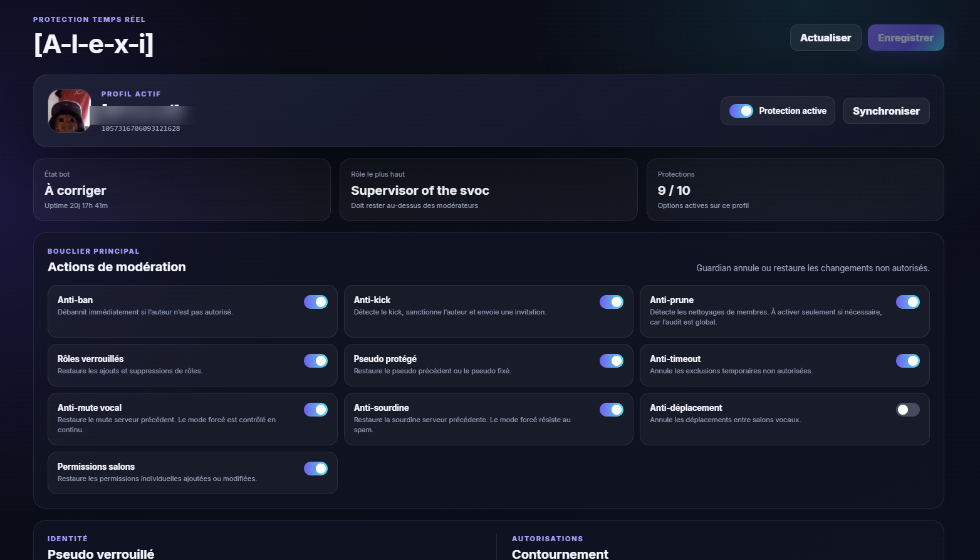The width and height of the screenshot is (980, 560).
Task: Click the "PROTECTION TEMPS RÉEL" label
Action: (x=89, y=19)
